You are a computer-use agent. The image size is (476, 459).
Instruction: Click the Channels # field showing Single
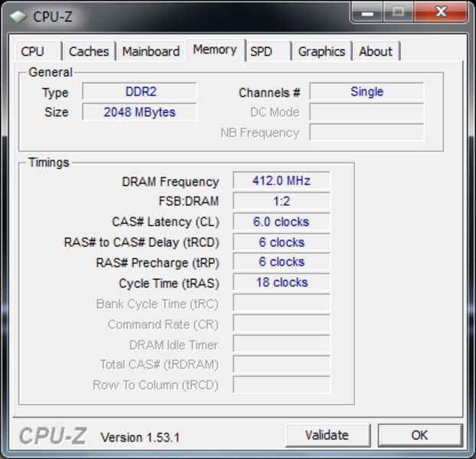[367, 91]
